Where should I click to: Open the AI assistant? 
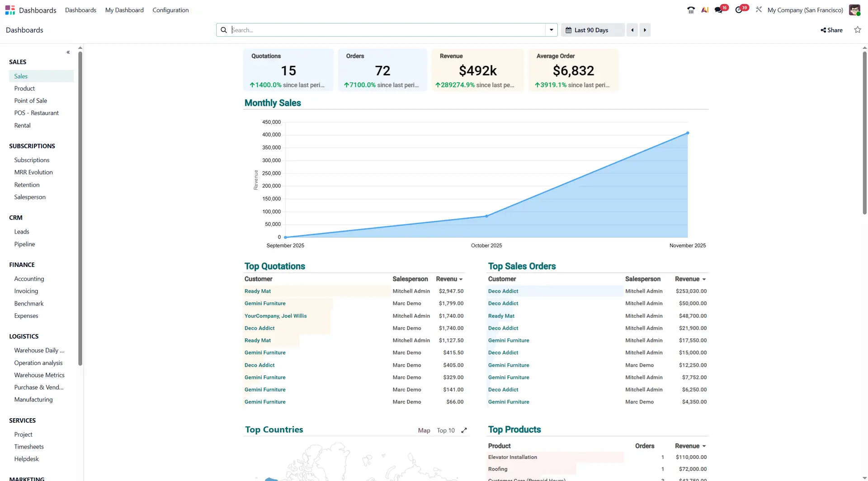704,9
